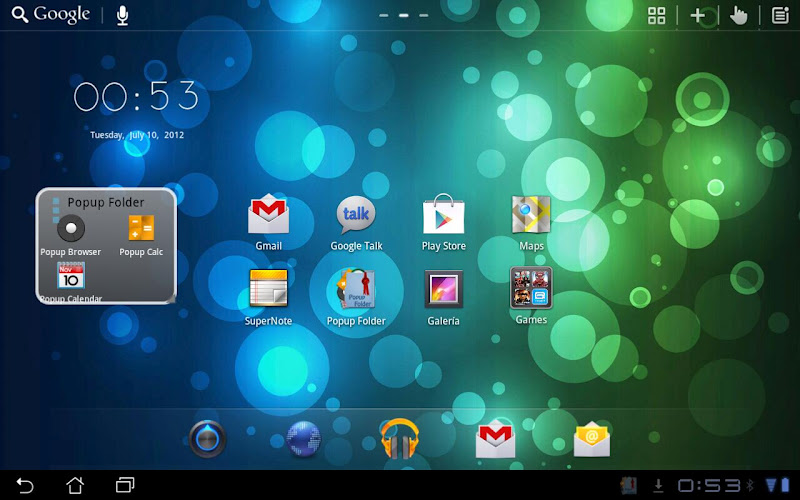Open the app drawer grid icon
Viewport: 800px width, 500px height.
click(656, 15)
